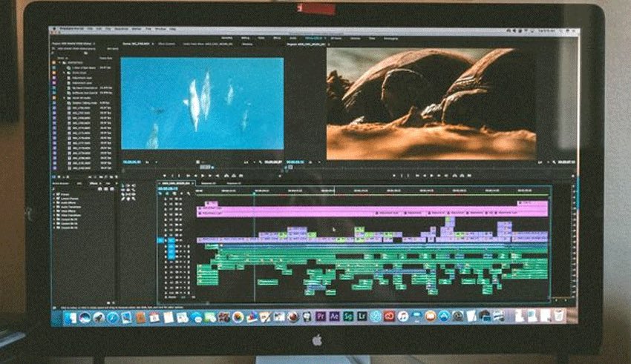Open the Premiere Pro application menu
This screenshot has width=631, height=364.
pyautogui.click(x=71, y=29)
